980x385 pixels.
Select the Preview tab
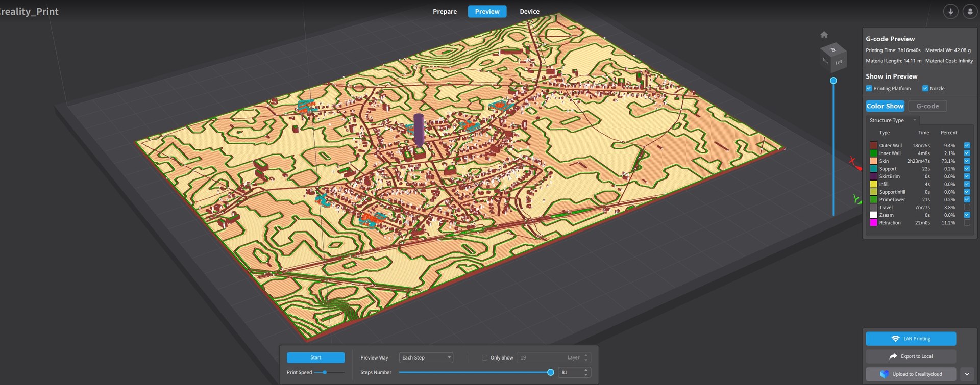point(487,11)
